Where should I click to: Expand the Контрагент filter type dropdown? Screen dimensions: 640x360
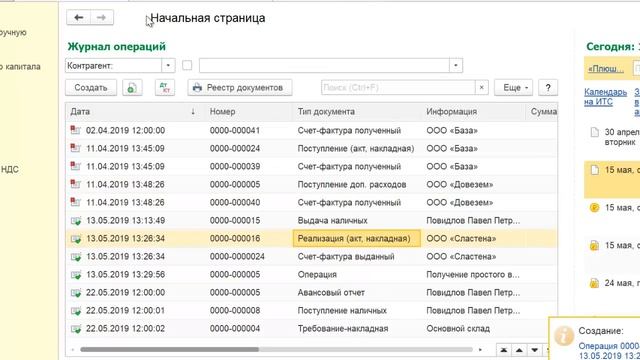[168, 66]
